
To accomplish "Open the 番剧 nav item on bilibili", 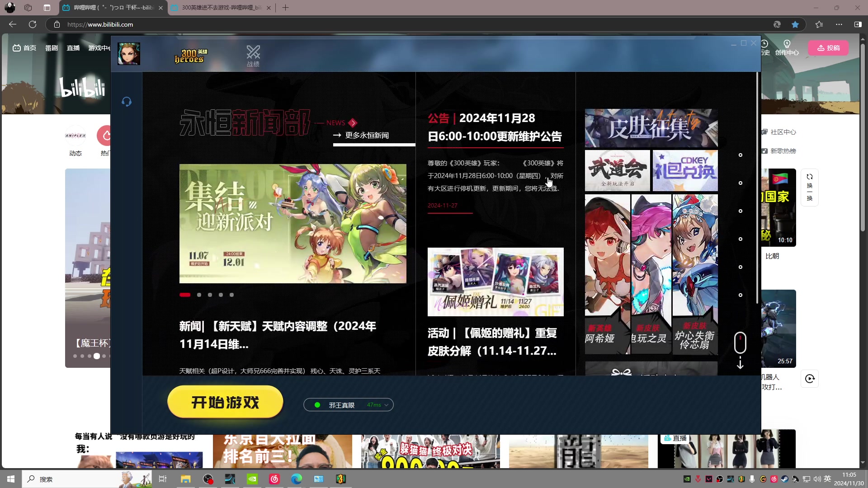I will click(52, 48).
